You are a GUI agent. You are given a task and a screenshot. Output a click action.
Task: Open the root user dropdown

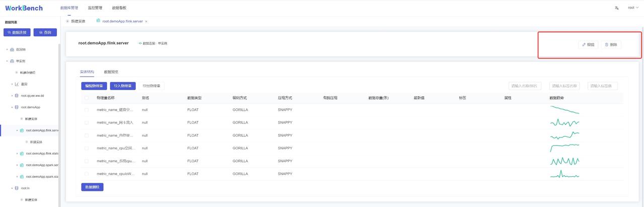pyautogui.click(x=633, y=8)
